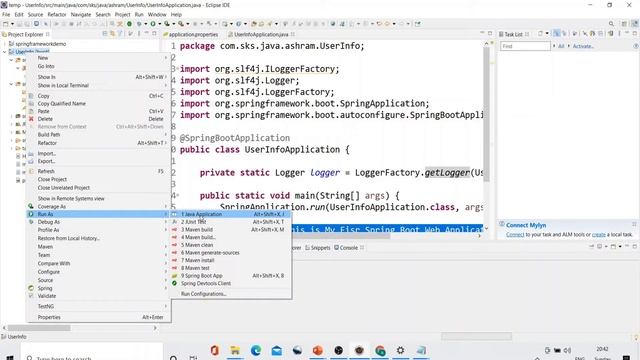Expand the springframeworkdemo project
Viewport: 640px width, 360px height.
click(x=5, y=44)
